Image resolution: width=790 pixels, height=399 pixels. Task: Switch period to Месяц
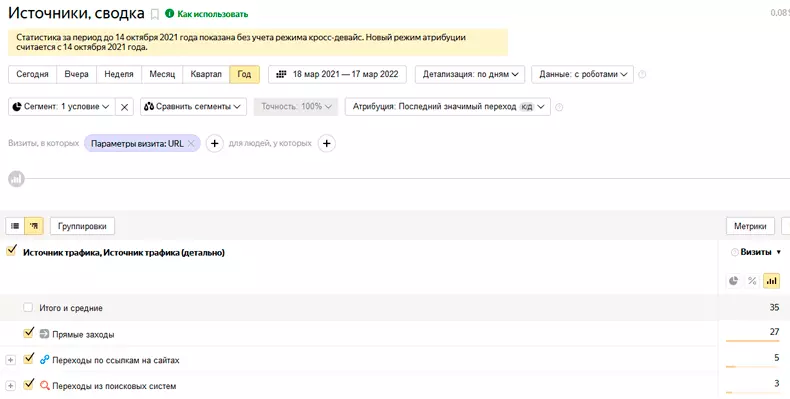pyautogui.click(x=162, y=74)
